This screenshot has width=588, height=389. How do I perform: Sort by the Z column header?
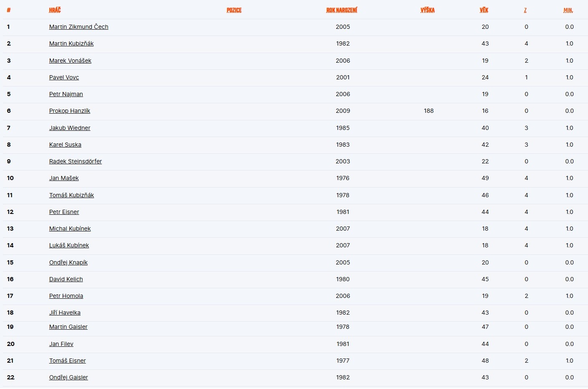pos(525,10)
